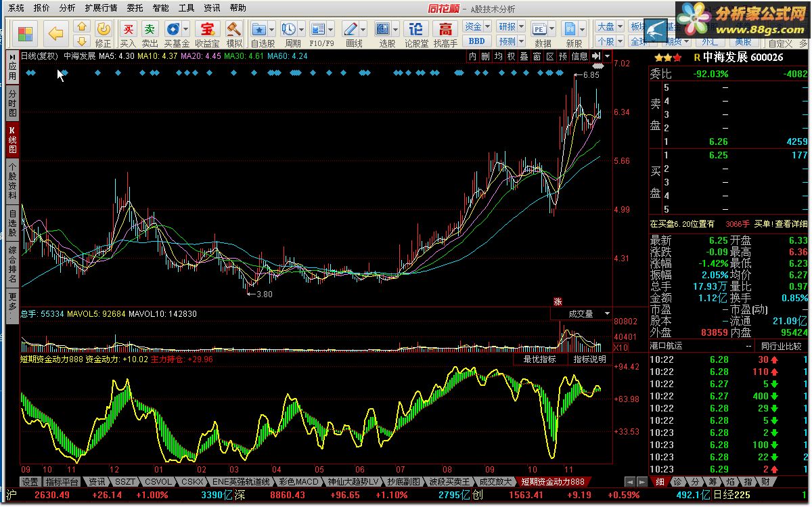Toggle the 信息 info option

point(580,56)
